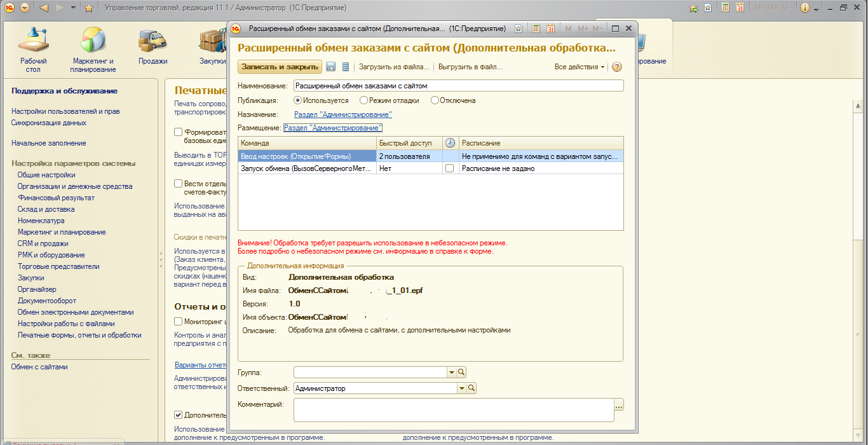Open calendar in main window title bar
868x445 pixels.
740,8
